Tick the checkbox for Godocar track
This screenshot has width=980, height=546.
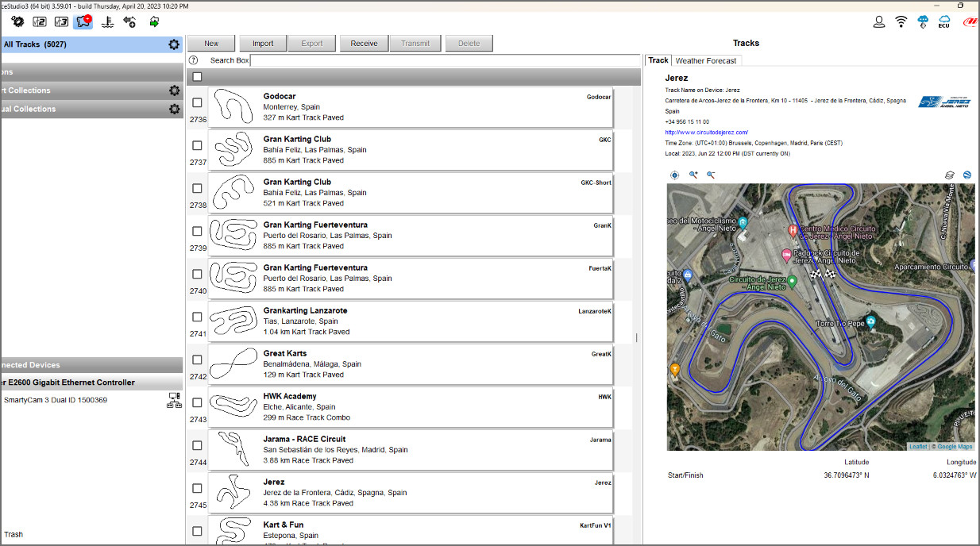(197, 102)
